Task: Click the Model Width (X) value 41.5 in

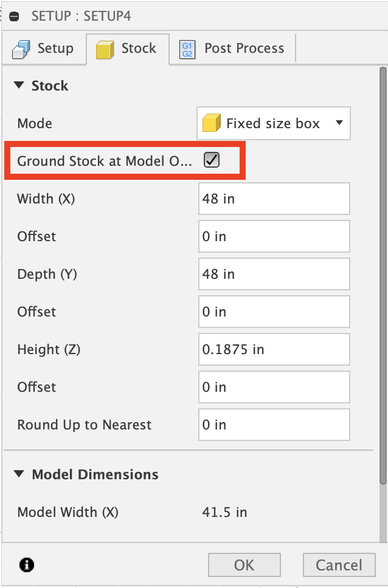Action: point(224,512)
